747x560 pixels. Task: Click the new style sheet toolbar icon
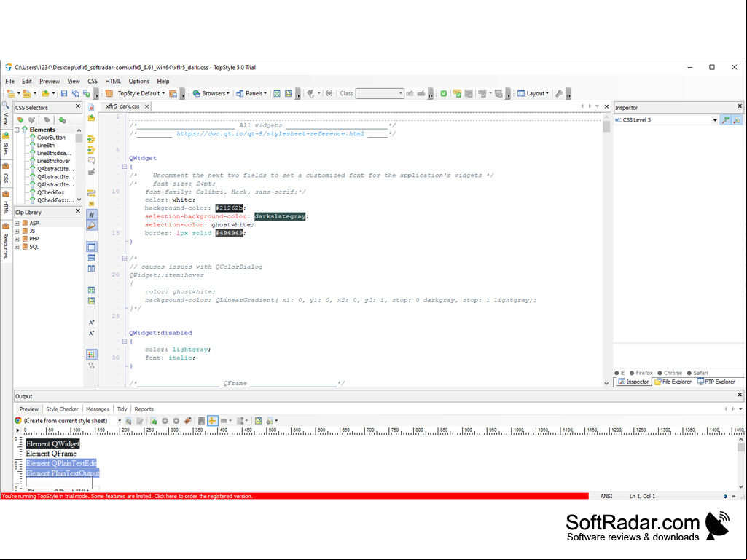click(10, 93)
